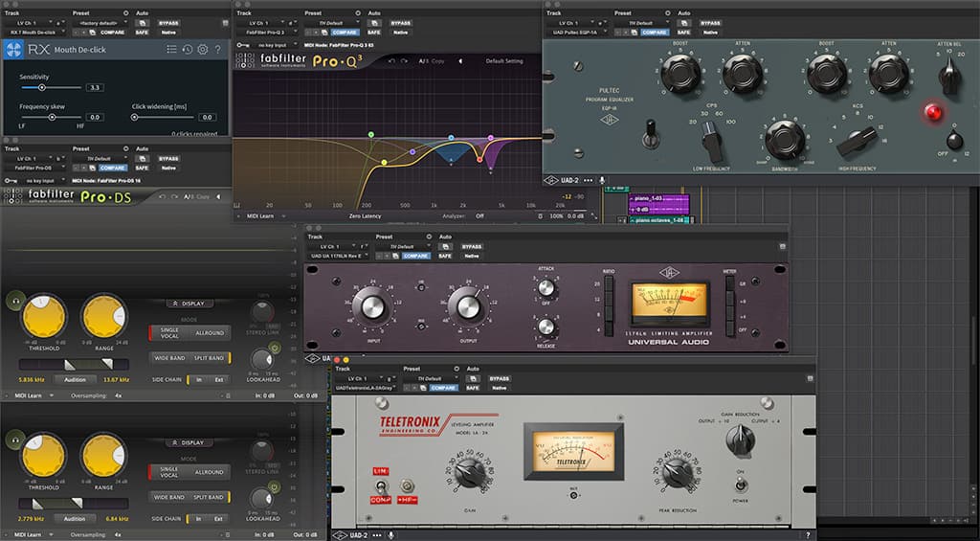This screenshot has width=980, height=541.
Task: Click the 1176LN Input knob
Action: [x=372, y=306]
